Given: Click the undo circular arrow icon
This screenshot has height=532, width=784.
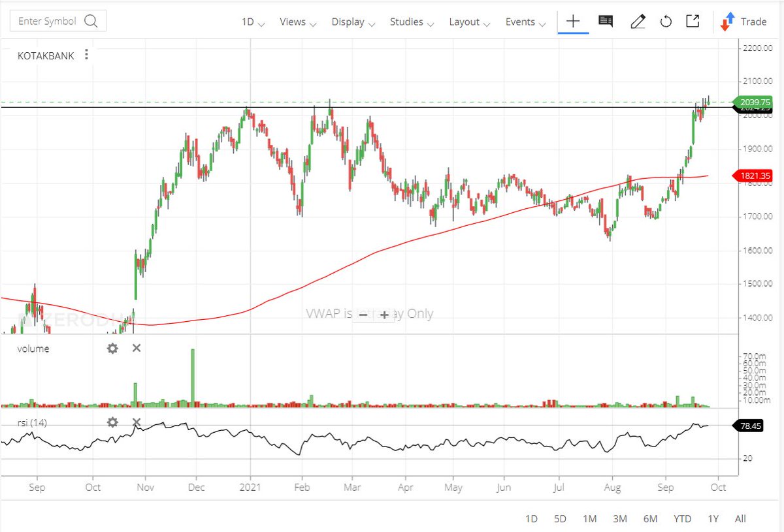Looking at the screenshot, I should coord(666,22).
